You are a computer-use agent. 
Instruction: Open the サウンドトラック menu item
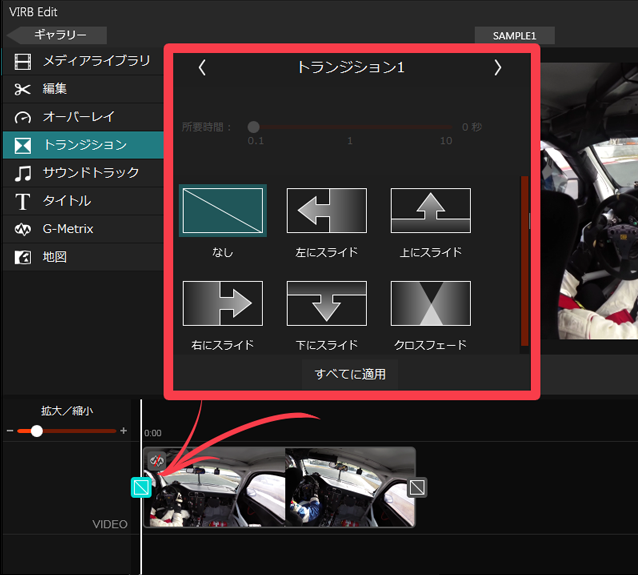(83, 173)
